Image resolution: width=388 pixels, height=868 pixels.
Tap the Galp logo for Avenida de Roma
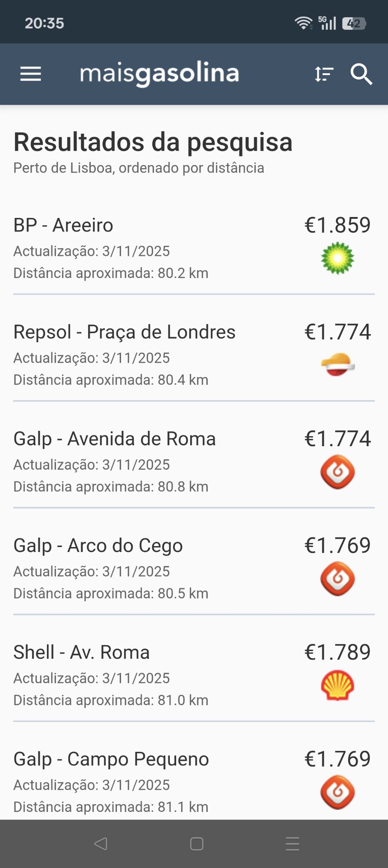(x=337, y=472)
